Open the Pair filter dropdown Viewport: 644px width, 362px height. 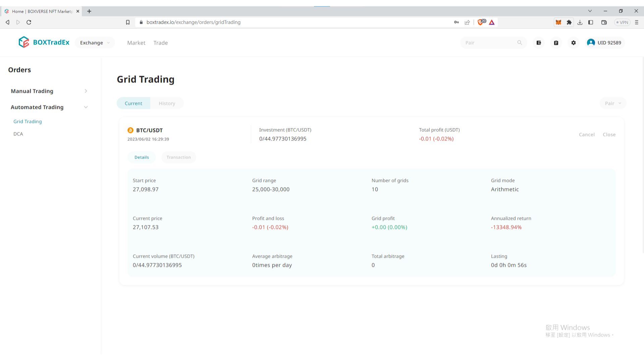[x=613, y=103]
